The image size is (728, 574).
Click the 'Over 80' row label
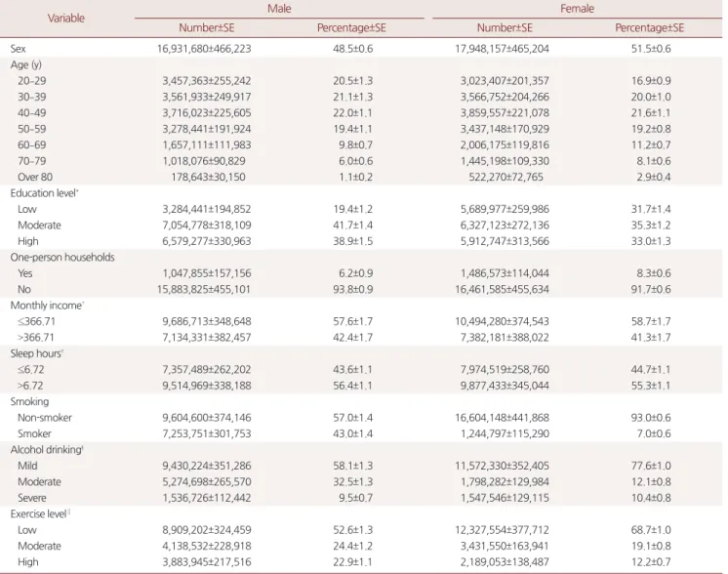coord(35,177)
